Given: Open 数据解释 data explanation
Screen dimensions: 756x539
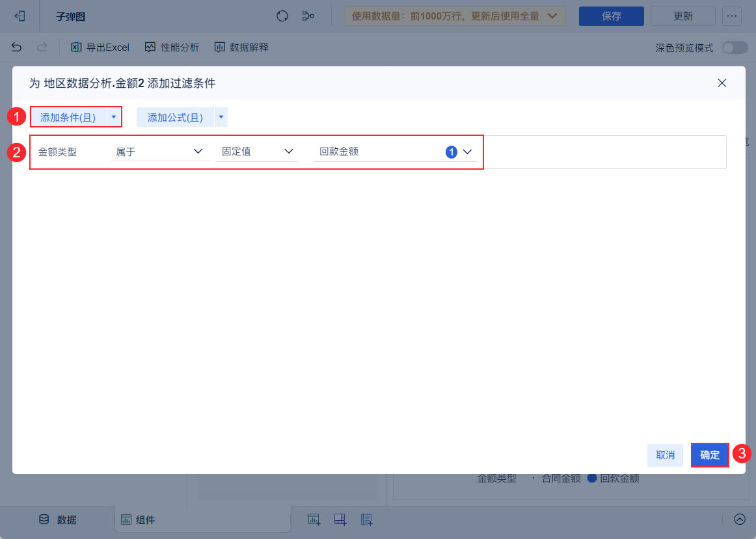Looking at the screenshot, I should tap(241, 47).
